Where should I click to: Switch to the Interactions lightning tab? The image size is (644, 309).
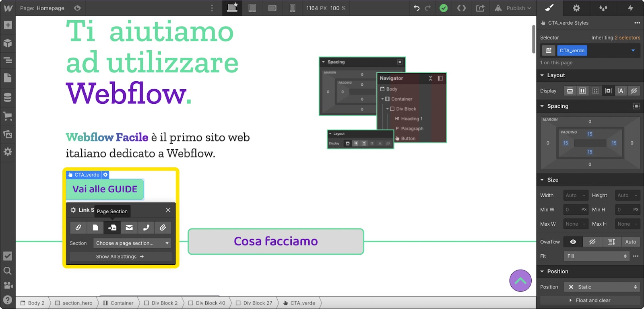[630, 8]
